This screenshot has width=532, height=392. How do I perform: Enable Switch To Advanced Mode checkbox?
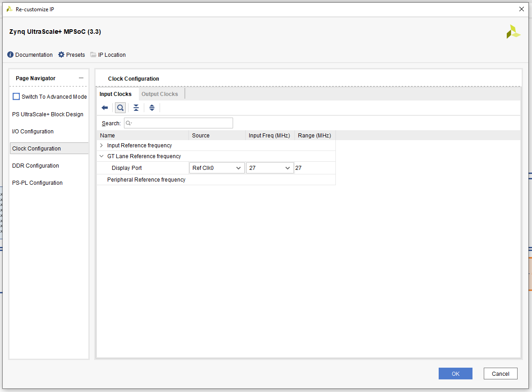point(16,96)
